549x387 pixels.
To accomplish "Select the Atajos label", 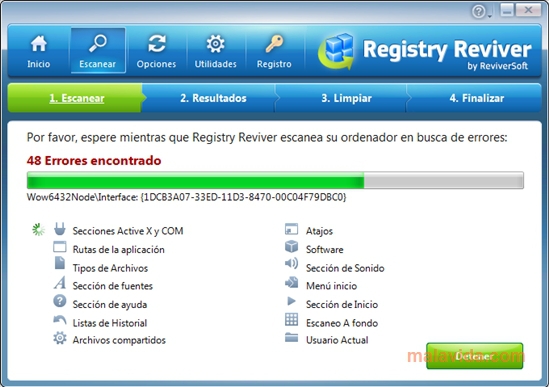I will tap(319, 231).
